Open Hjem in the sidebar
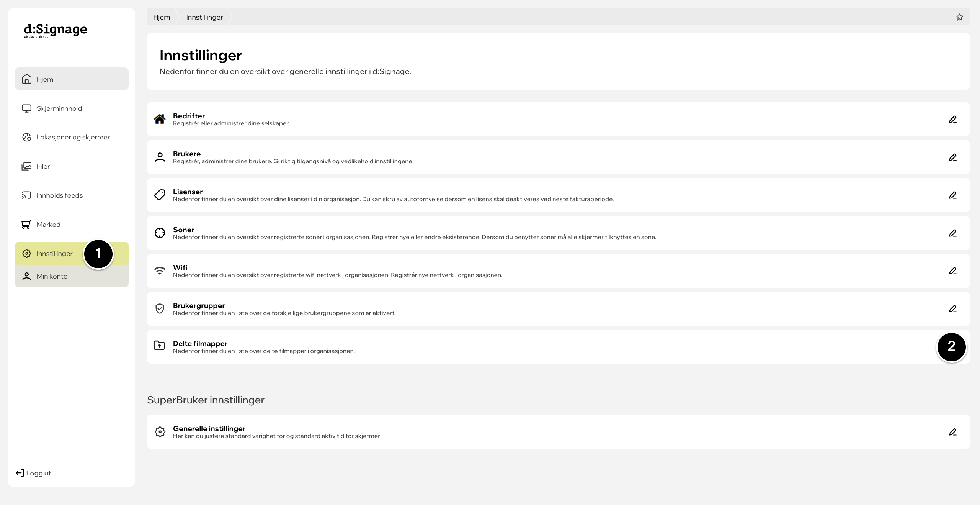 click(x=72, y=79)
